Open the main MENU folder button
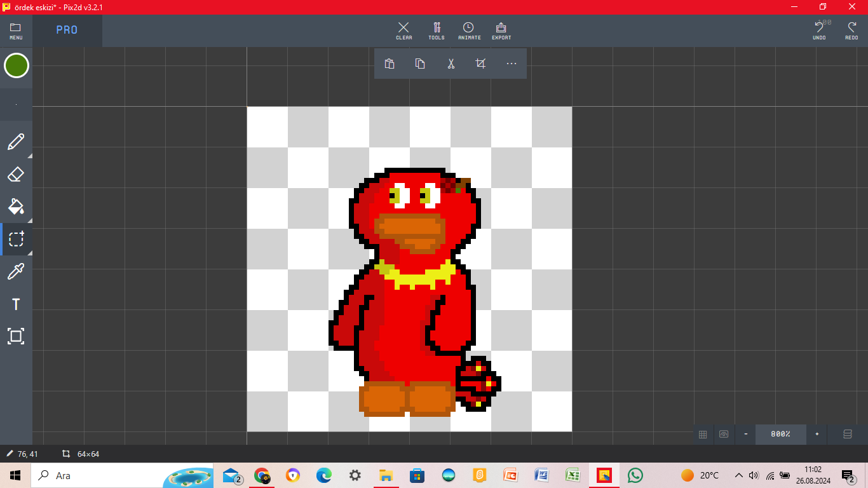Screen dimensions: 868x488 pyautogui.click(x=16, y=30)
